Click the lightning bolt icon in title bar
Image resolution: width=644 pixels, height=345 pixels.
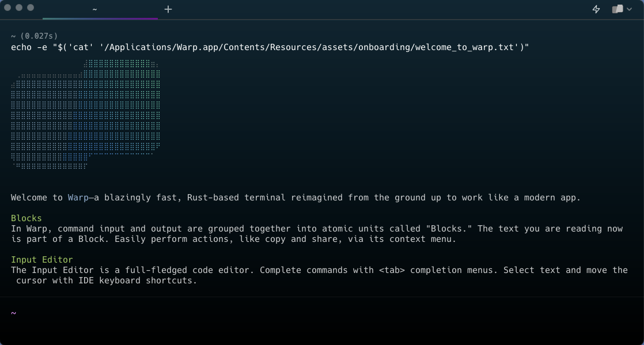(596, 9)
